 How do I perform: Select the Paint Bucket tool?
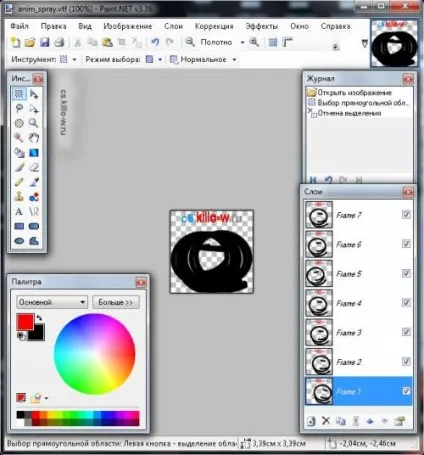tap(19, 153)
